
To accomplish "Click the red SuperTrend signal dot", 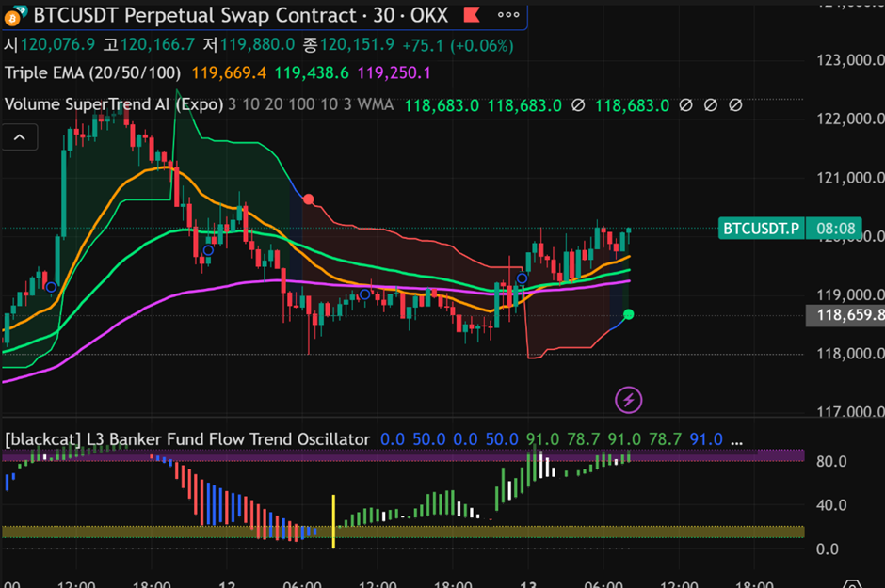I will pos(308,199).
